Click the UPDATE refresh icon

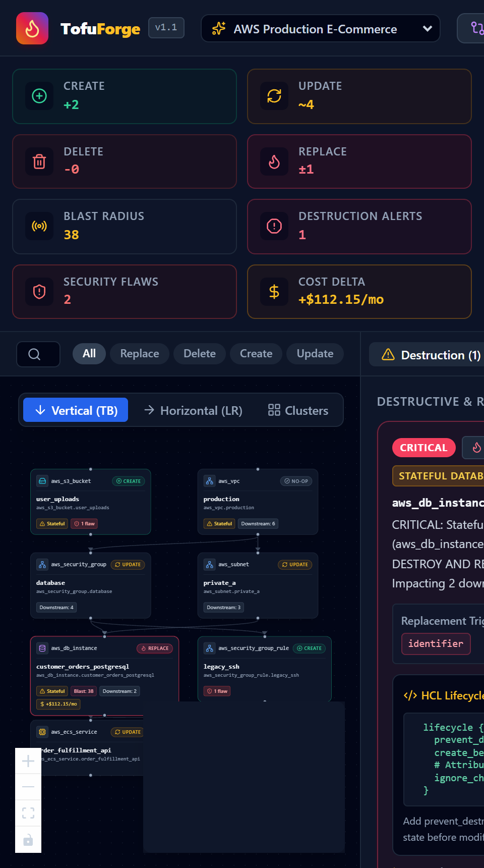pos(274,96)
